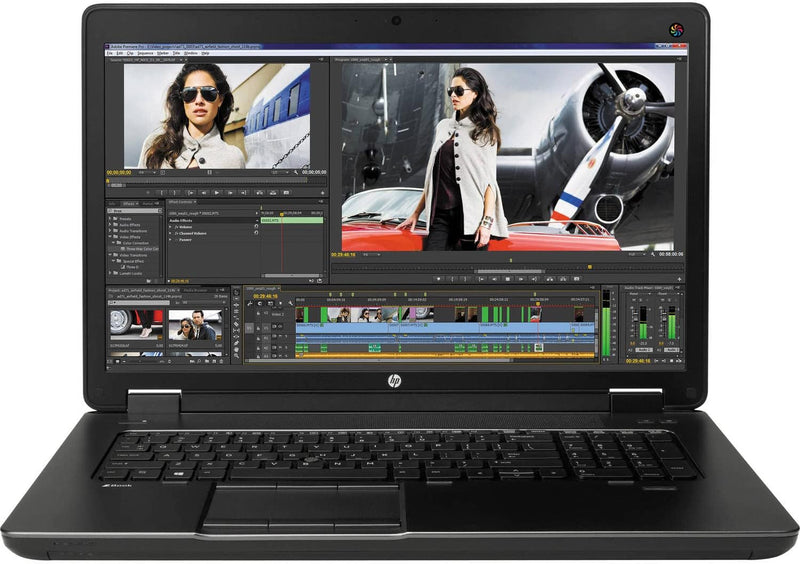Image resolution: width=800 pixels, height=564 pixels.
Task: Click Extract button in Program monitor
Action: point(563,279)
